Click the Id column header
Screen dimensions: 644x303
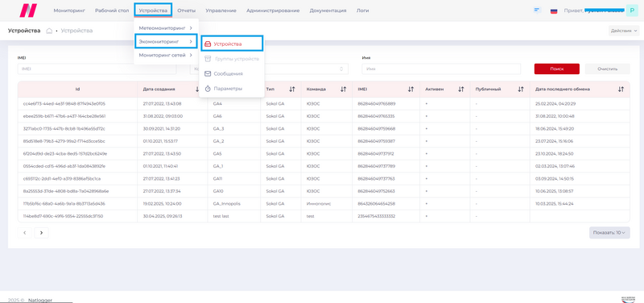click(x=77, y=89)
